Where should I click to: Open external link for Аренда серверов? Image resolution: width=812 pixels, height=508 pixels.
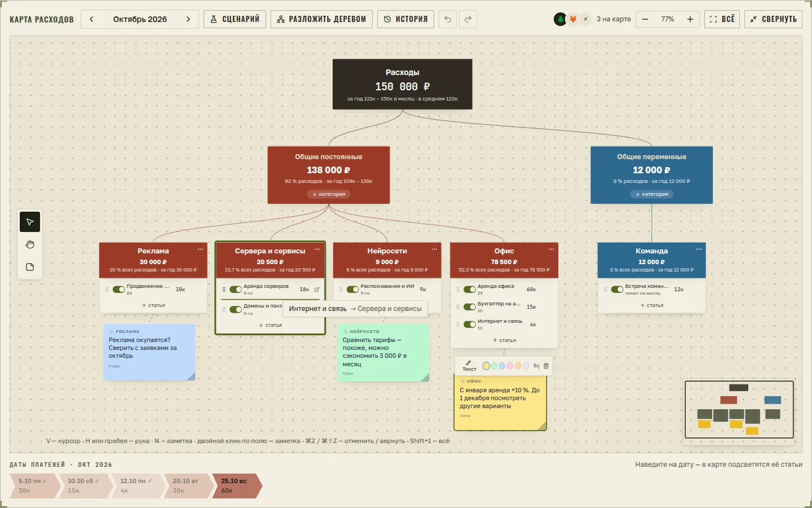click(317, 290)
